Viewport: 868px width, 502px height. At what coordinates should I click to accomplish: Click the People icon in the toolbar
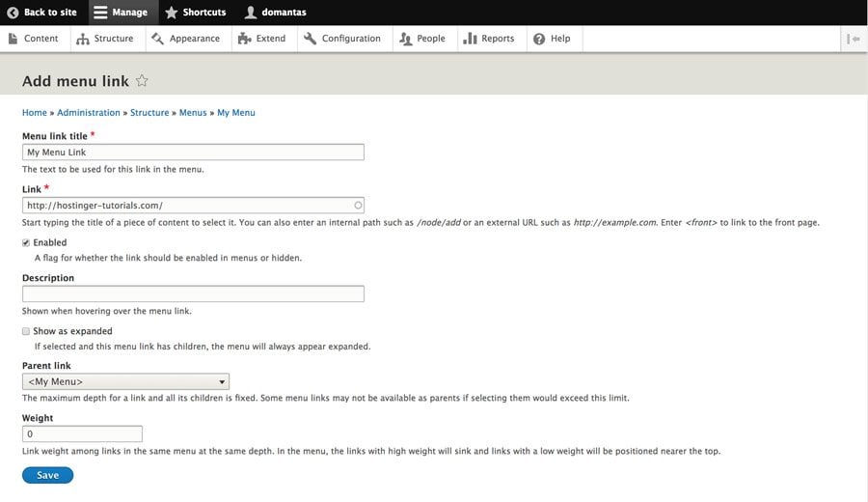pos(406,39)
